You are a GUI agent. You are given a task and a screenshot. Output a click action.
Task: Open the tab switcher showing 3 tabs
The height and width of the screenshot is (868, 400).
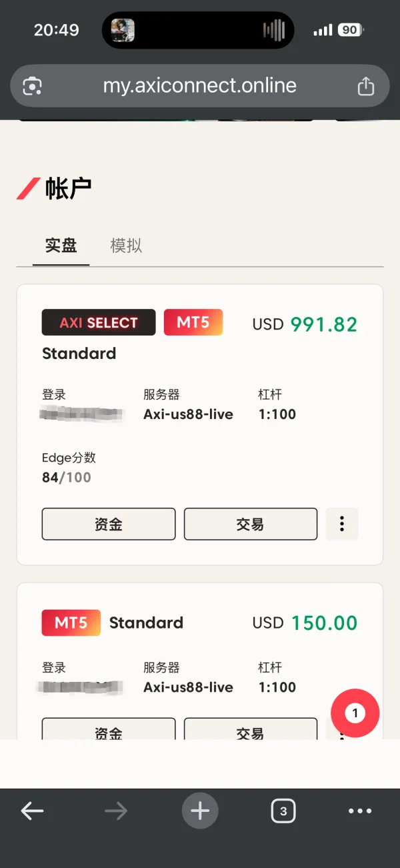[283, 811]
